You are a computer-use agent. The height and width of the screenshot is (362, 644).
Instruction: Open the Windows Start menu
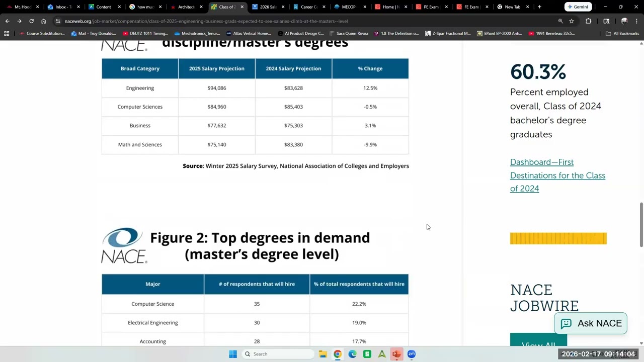point(233,354)
